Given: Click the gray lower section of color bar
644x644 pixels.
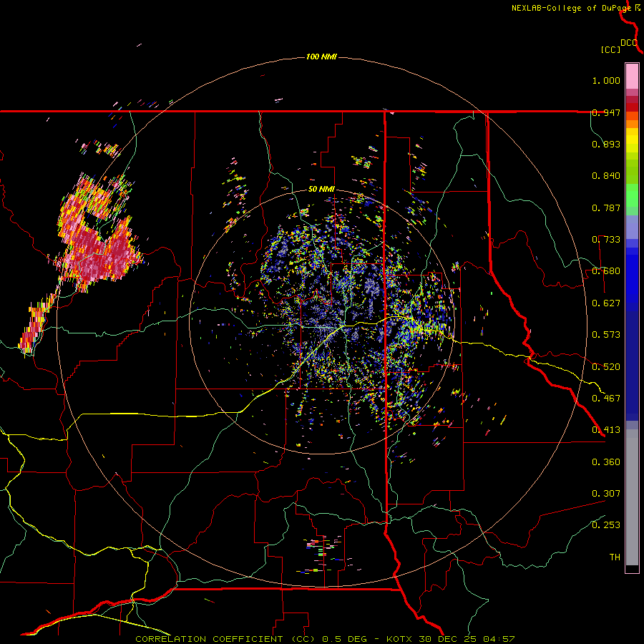Looking at the screenshot, I should (632, 497).
